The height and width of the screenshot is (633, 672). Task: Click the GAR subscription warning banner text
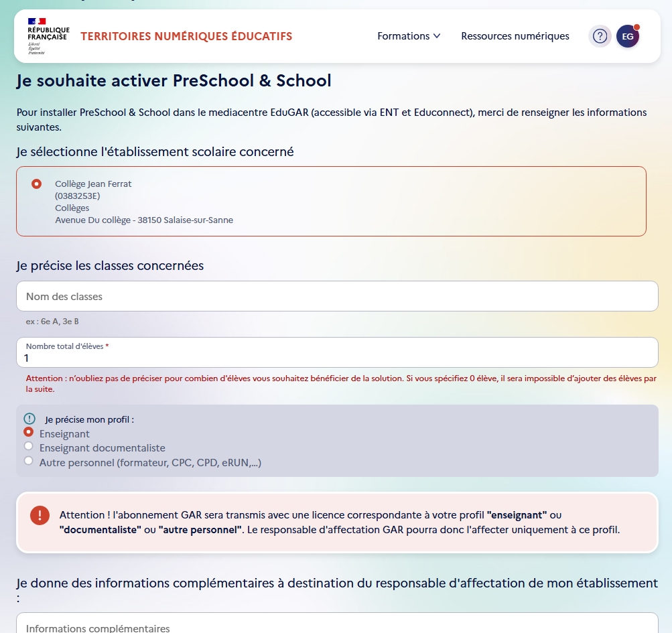pos(339,522)
